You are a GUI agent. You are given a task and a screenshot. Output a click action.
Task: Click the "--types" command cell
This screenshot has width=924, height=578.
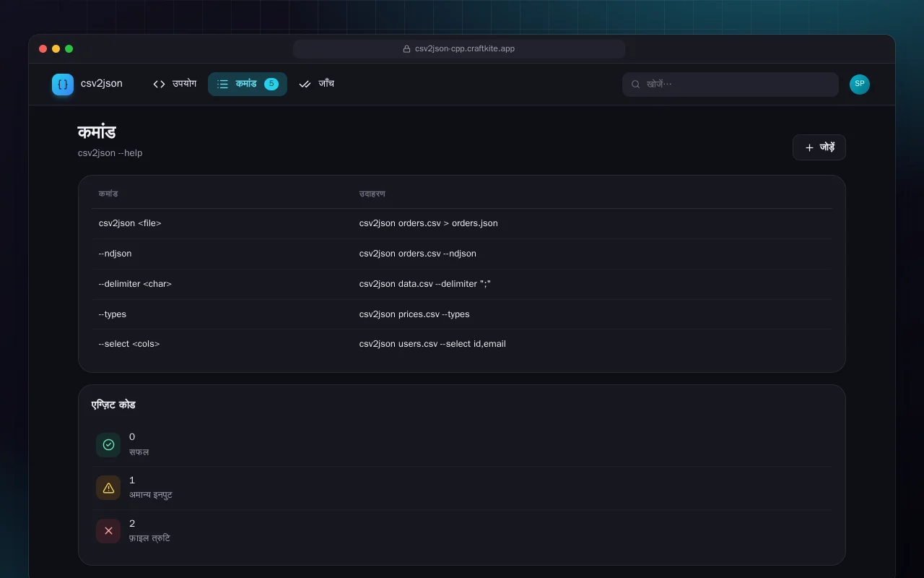coord(113,314)
